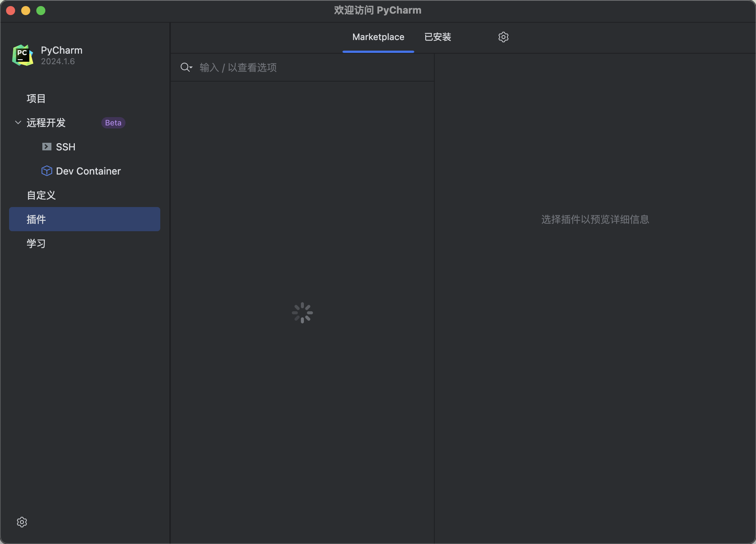The width and height of the screenshot is (756, 544).
Task: Open the settings gear at bottom-left
Action: pyautogui.click(x=22, y=522)
